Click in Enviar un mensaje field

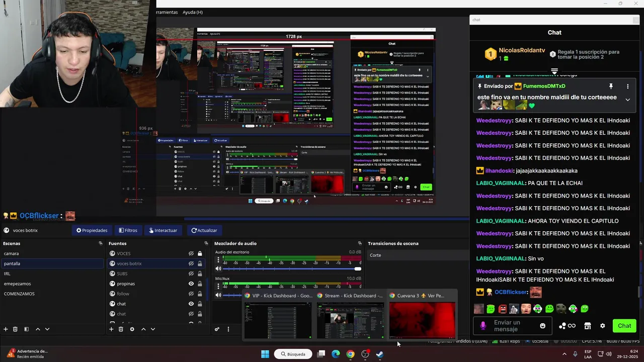(x=512, y=326)
